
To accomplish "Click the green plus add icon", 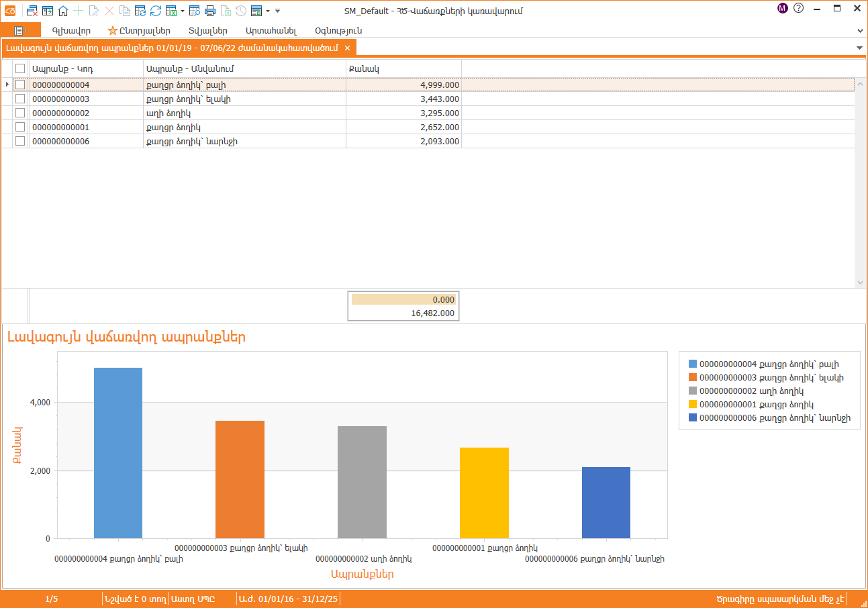I will coord(79,11).
